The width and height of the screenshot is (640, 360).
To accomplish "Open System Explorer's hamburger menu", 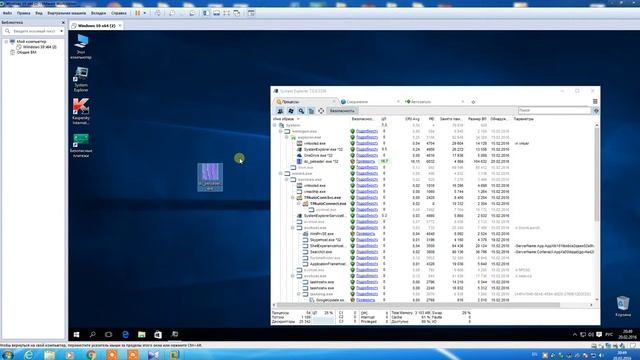I will coord(595,102).
